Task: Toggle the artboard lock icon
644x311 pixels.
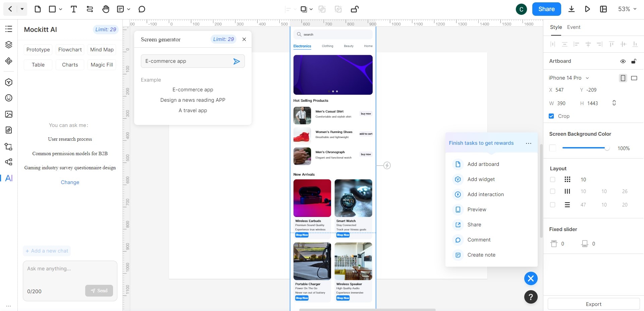Action: point(634,61)
